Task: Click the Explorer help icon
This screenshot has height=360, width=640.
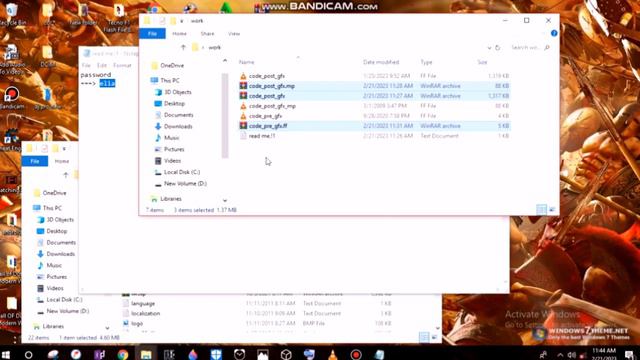Action: coord(554,33)
